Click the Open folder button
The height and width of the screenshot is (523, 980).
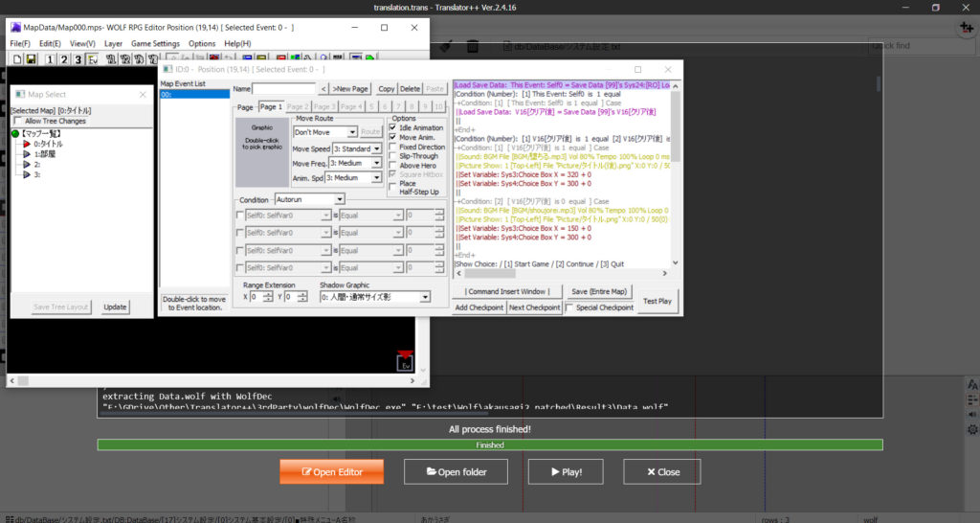tap(456, 471)
